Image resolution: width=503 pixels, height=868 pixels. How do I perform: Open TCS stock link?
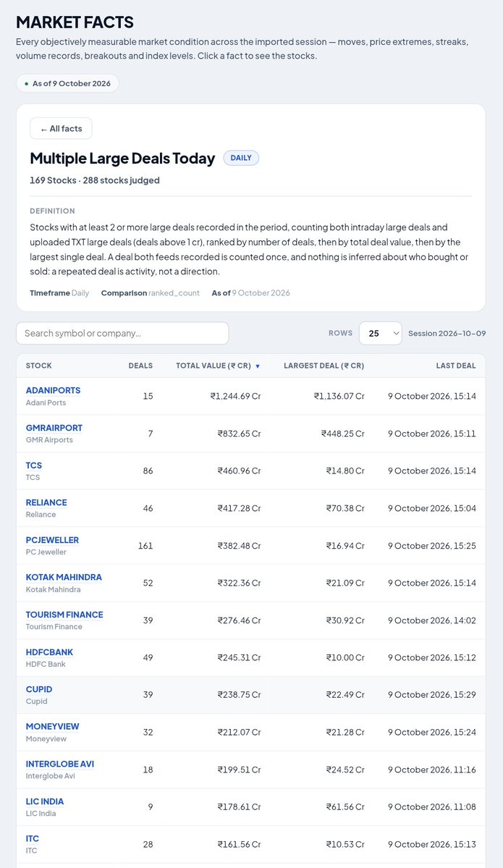click(x=34, y=465)
